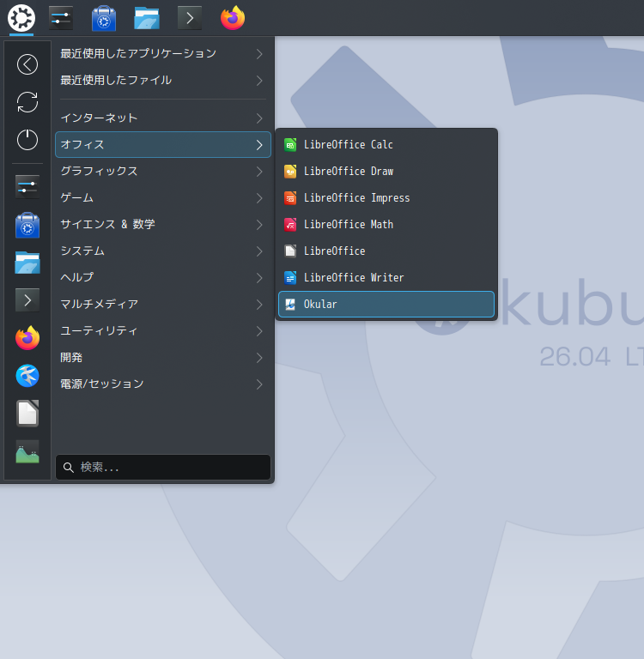
Task: Select ゲーム label text
Action: [x=76, y=197]
